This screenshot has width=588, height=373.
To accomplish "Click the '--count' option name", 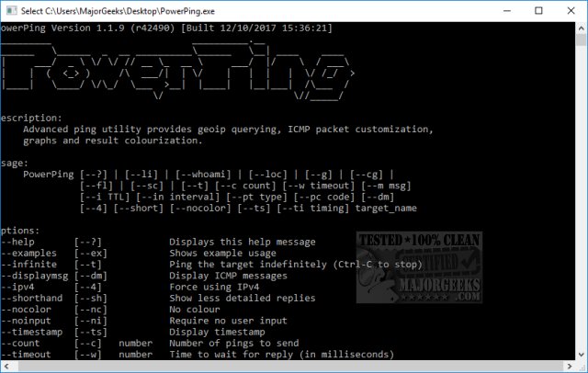I will pos(20,343).
